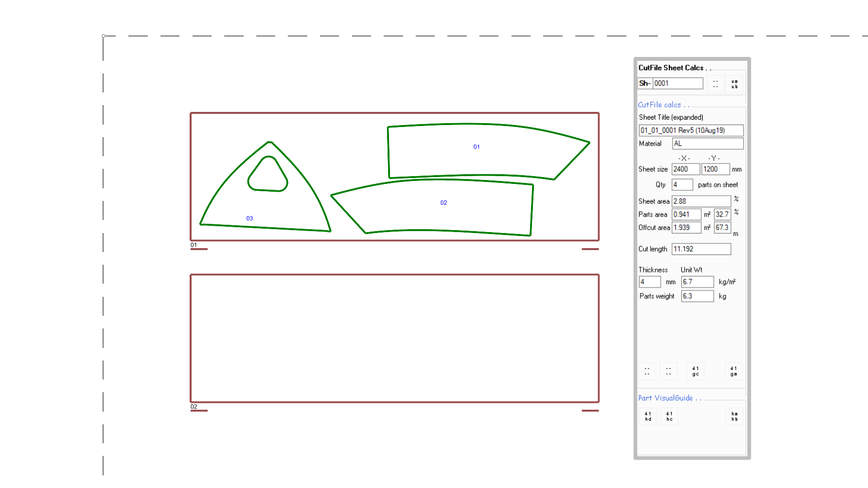
Task: Click the '41 hd' VisualGuide button
Action: coord(648,416)
